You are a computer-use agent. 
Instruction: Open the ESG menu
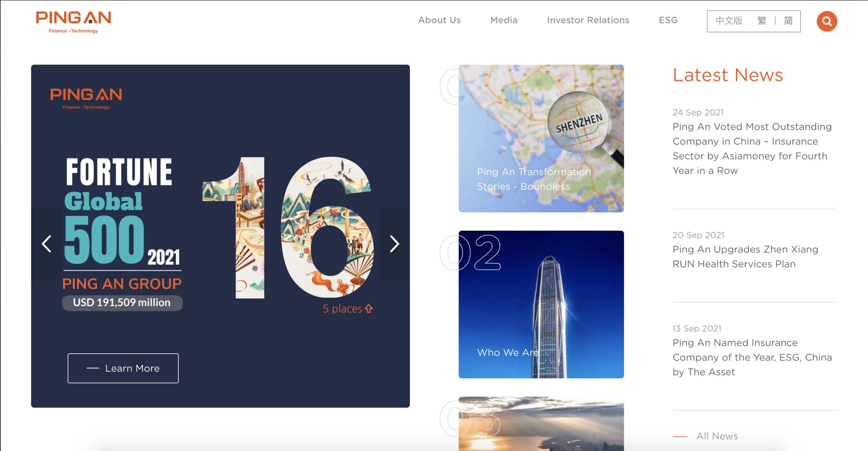668,20
